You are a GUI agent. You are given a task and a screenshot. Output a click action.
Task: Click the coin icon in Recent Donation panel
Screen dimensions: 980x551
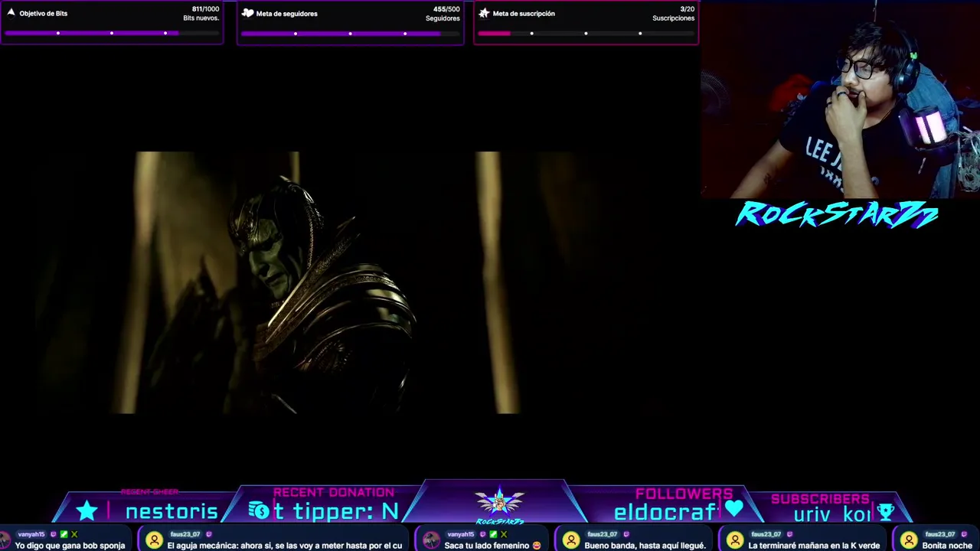click(260, 511)
